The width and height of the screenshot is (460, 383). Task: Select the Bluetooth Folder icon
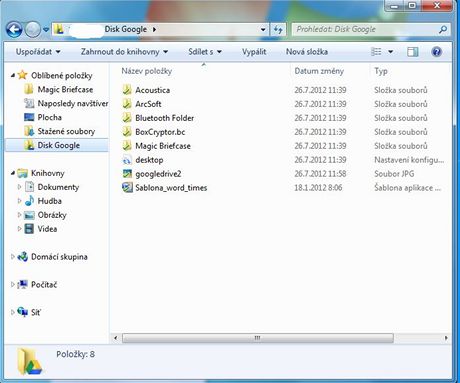(x=127, y=118)
